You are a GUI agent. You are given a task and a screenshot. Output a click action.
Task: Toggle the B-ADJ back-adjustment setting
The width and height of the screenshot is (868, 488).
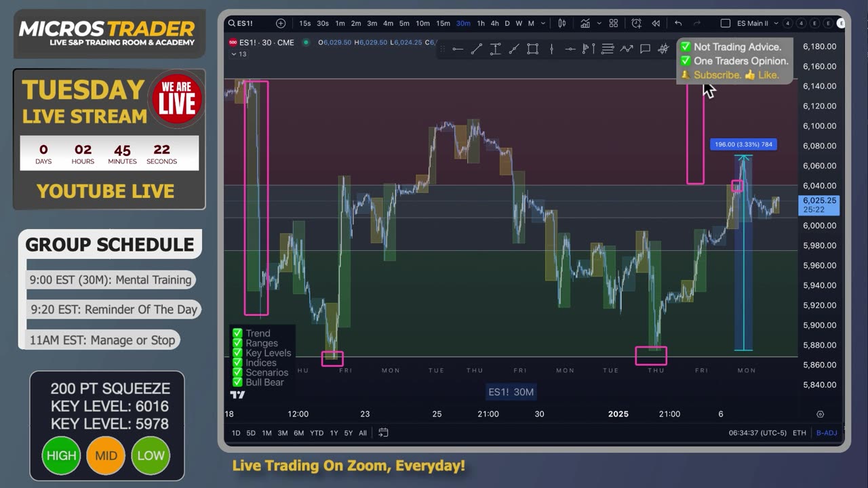point(827,432)
